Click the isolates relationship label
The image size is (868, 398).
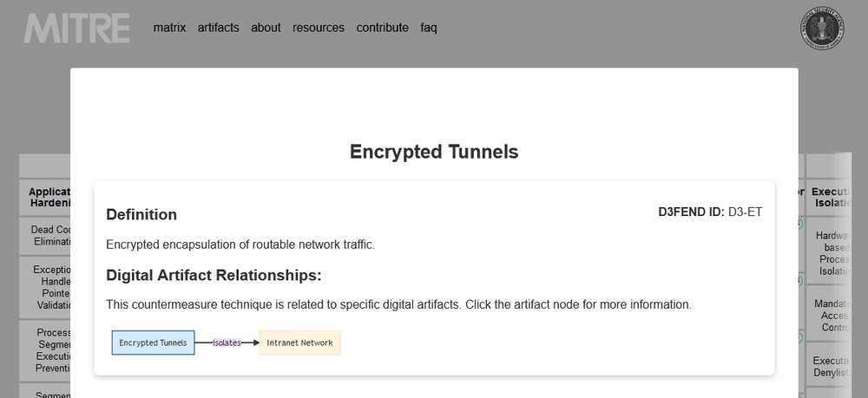tap(227, 343)
